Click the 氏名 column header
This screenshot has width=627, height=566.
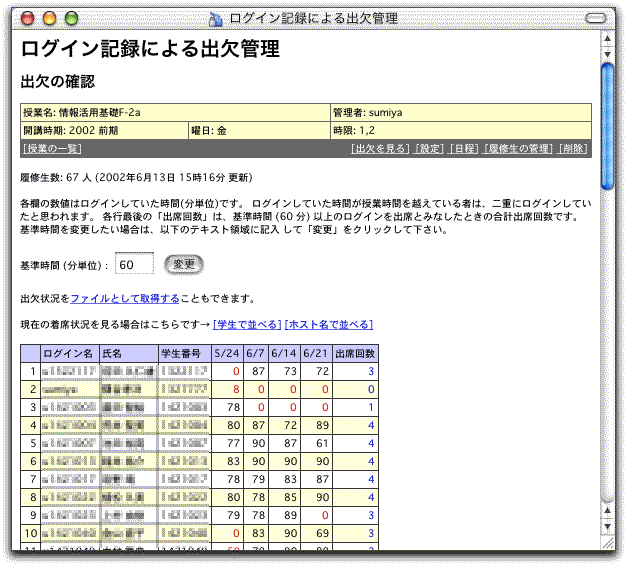point(129,354)
